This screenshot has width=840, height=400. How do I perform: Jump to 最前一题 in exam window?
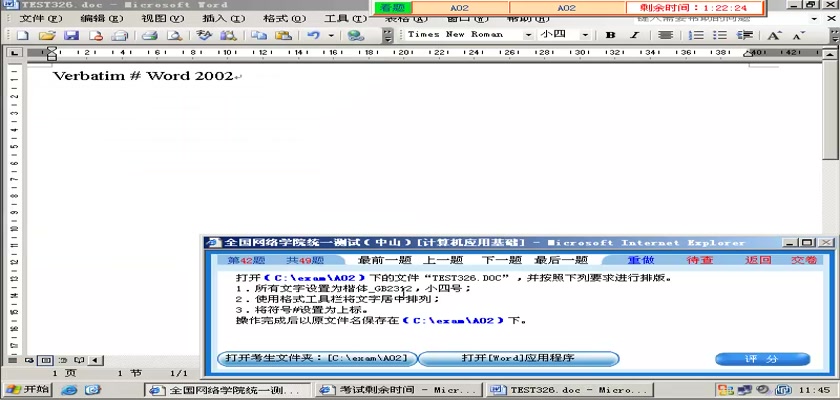(x=384, y=260)
